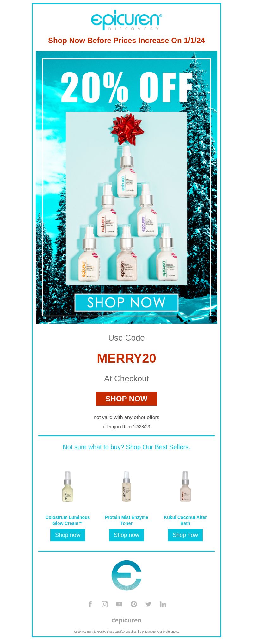The width and height of the screenshot is (253, 644).
Task: Click Shop now under Kukui Coconut After Bath
Action: coord(185,535)
